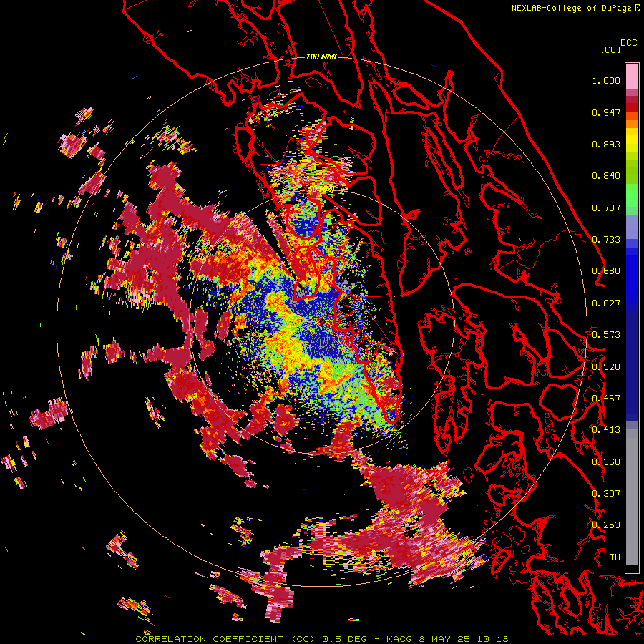This screenshot has height=644, width=644.
Task: Click the 100 NMI range ring label
Action: (x=321, y=57)
